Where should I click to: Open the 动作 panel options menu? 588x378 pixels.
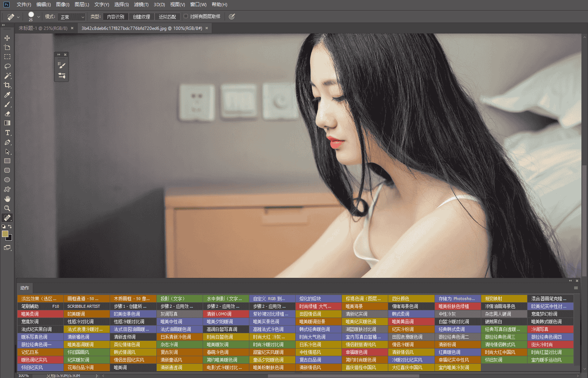pos(576,288)
